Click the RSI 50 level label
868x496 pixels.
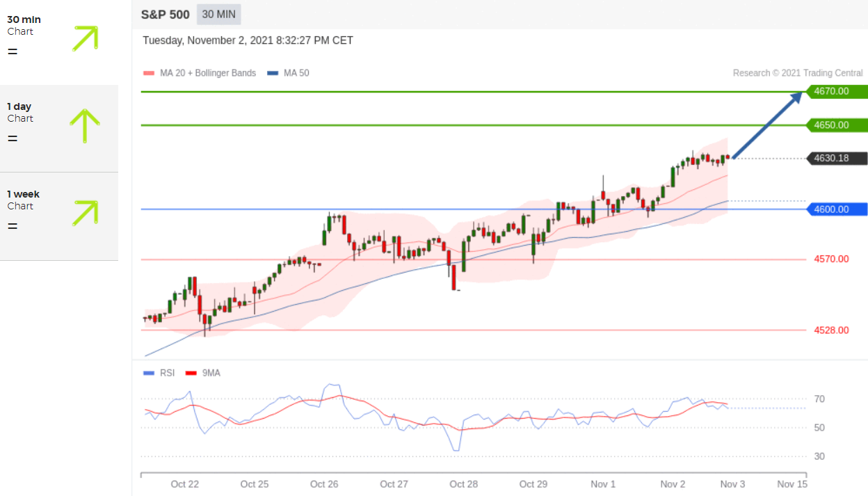(819, 428)
